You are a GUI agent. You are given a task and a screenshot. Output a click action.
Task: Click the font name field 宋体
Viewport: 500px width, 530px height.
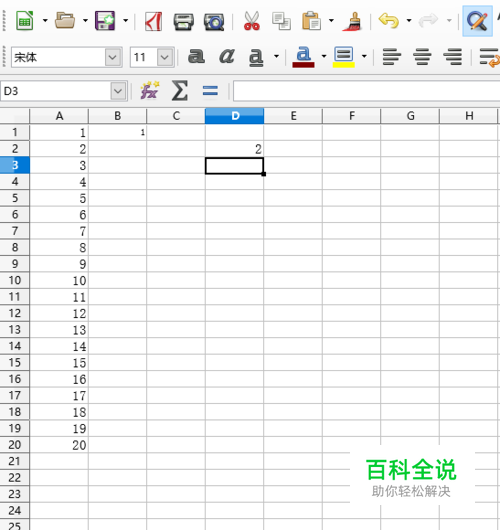58,57
